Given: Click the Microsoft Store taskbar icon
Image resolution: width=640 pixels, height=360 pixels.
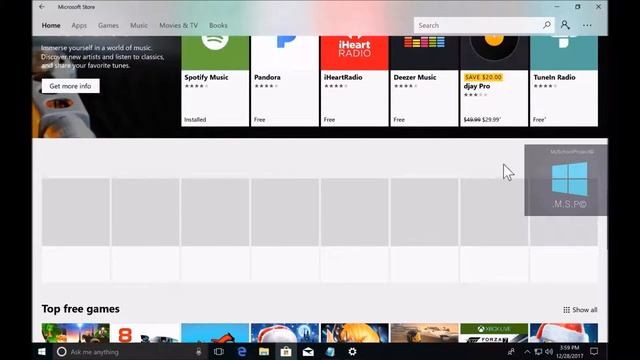Looking at the screenshot, I should click(286, 351).
